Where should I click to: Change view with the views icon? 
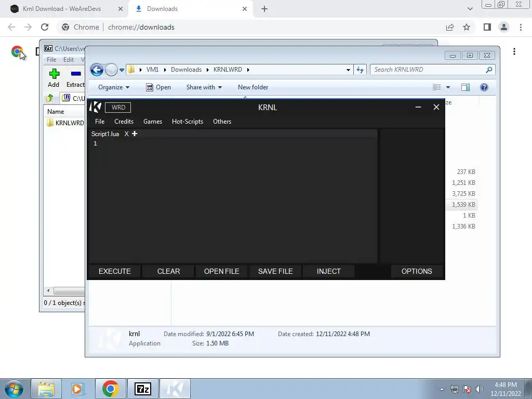pos(436,87)
